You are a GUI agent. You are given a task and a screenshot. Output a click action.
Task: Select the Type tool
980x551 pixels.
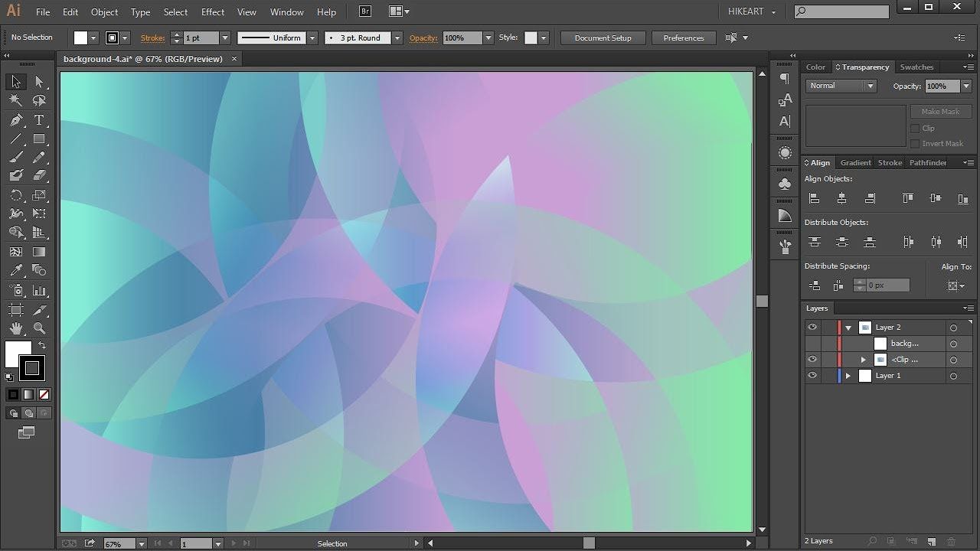(39, 120)
